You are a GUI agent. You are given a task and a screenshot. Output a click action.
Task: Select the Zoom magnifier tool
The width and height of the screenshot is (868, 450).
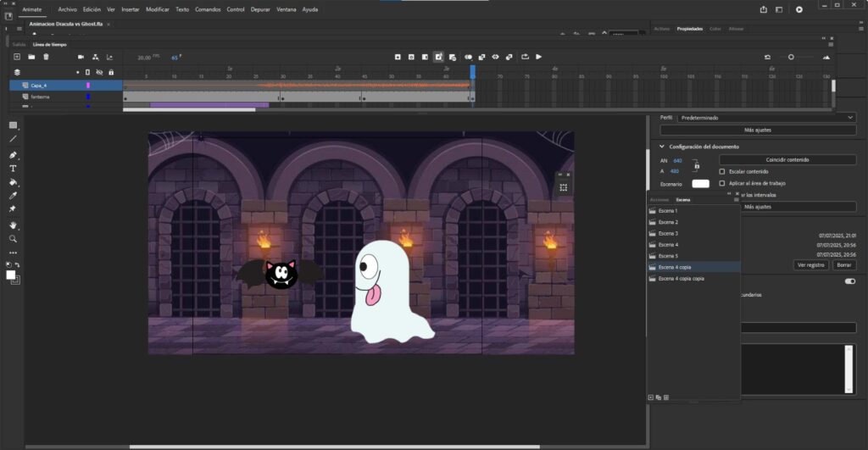click(x=13, y=239)
